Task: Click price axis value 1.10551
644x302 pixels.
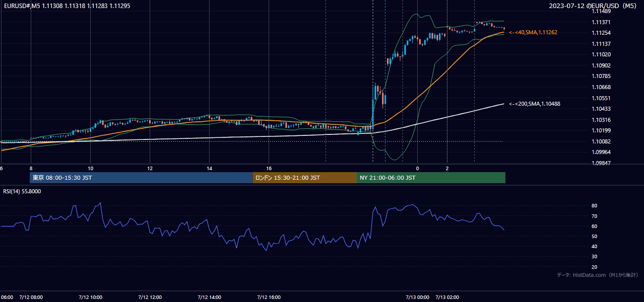Action: coord(601,98)
